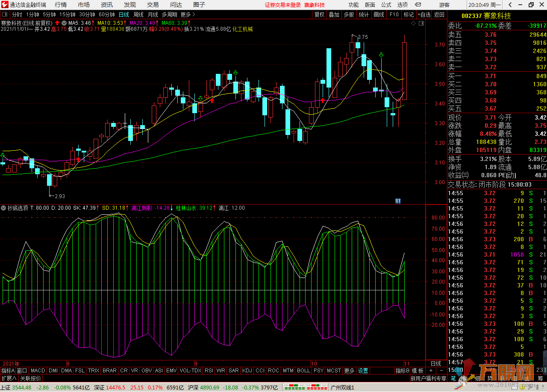Select the BOLL indicator tab
This screenshot has width=547, height=392.
tap(303, 371)
